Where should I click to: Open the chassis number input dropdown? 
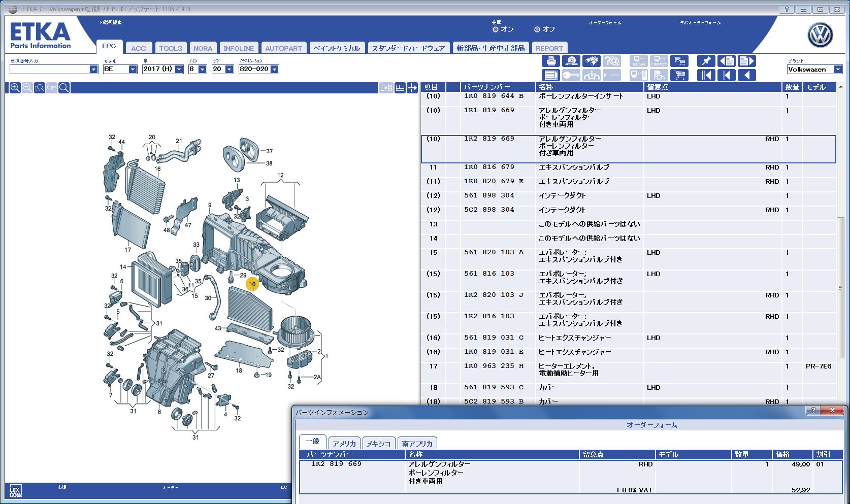pyautogui.click(x=93, y=70)
